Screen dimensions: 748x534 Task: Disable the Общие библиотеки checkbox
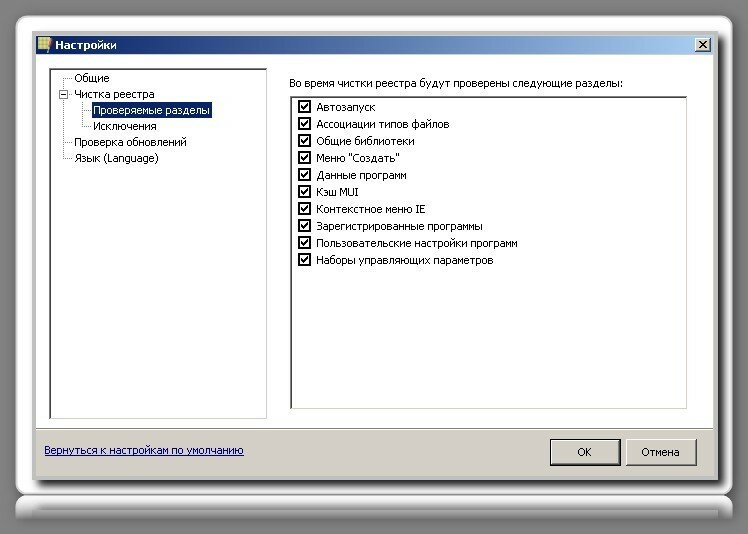click(x=304, y=140)
